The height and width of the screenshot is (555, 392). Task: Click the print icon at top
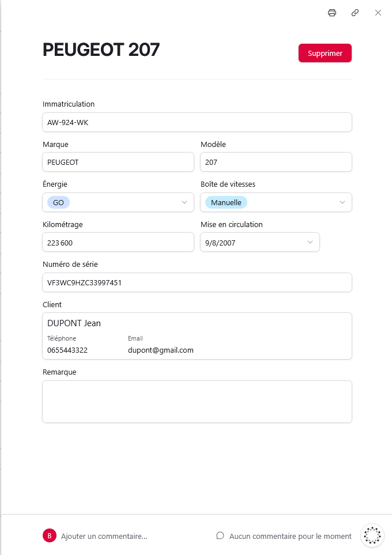point(332,13)
